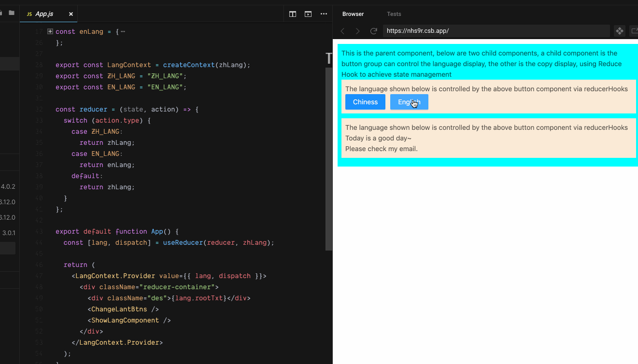Click the 'return enLang;' line
The height and width of the screenshot is (364, 638).
point(107,165)
